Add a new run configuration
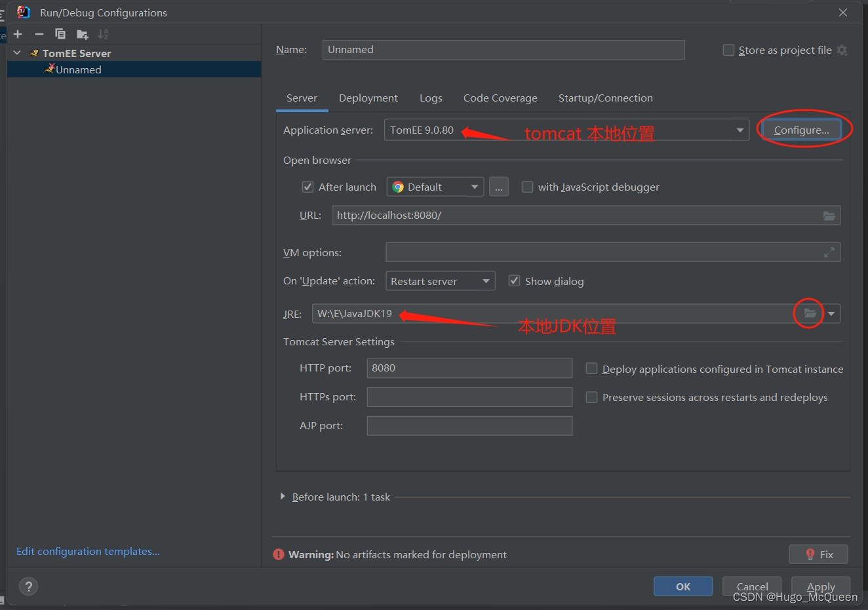This screenshot has height=610, width=868. pos(18,34)
